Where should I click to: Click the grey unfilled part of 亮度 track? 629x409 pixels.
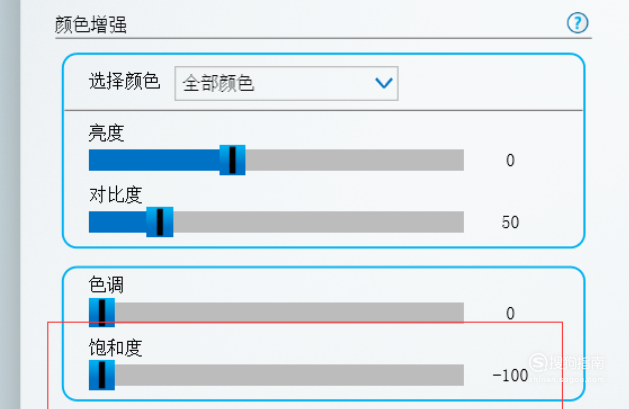[x=355, y=160]
